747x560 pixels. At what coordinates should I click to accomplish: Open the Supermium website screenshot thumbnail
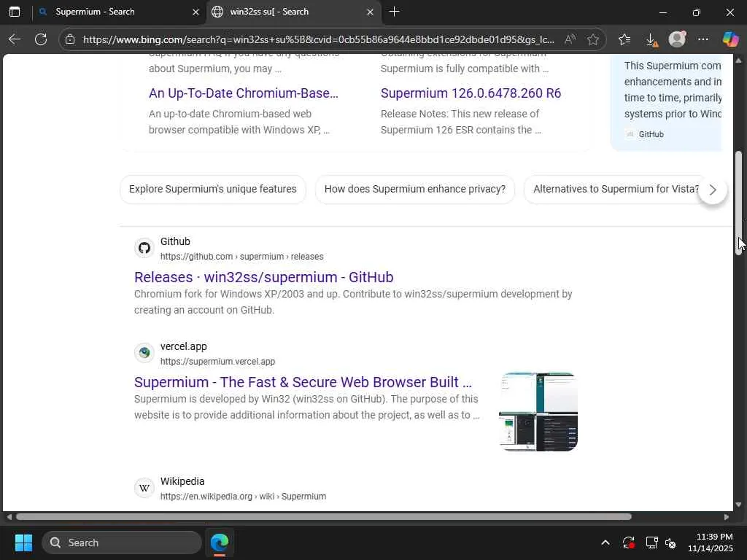pos(538,412)
